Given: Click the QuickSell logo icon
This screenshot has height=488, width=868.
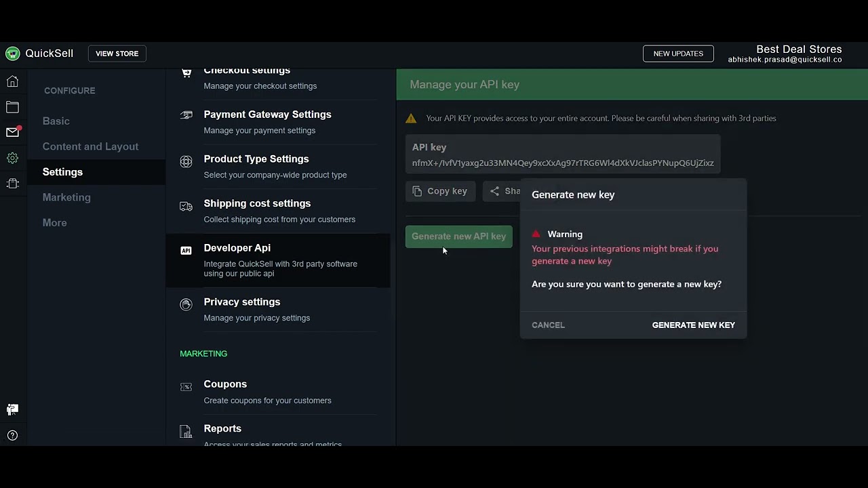Looking at the screenshot, I should pyautogui.click(x=12, y=54).
